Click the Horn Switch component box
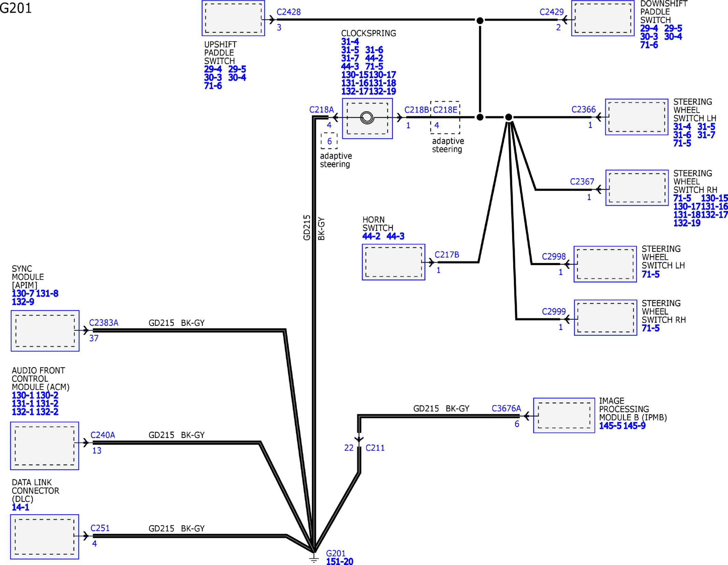This screenshot has width=728, height=565. tap(394, 262)
